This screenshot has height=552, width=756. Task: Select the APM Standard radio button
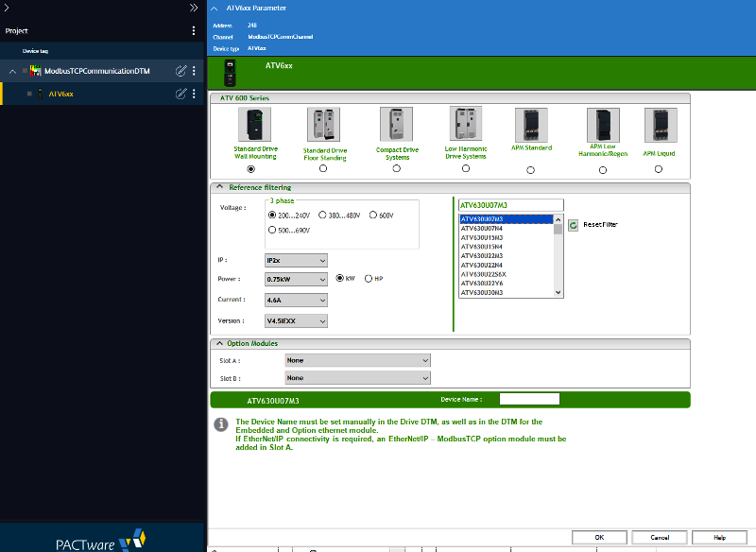(530, 169)
